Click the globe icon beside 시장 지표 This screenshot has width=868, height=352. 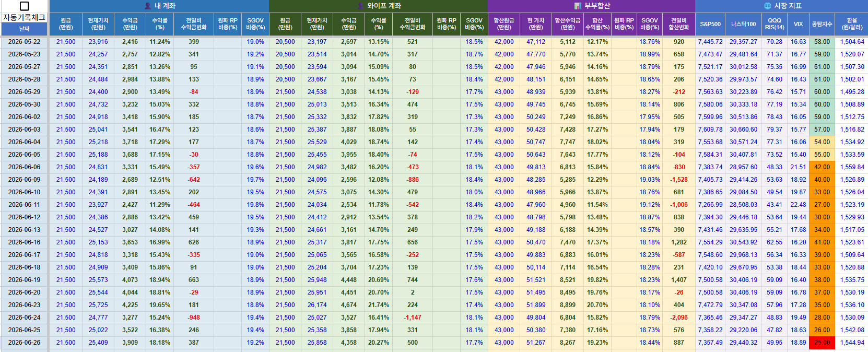767,6
